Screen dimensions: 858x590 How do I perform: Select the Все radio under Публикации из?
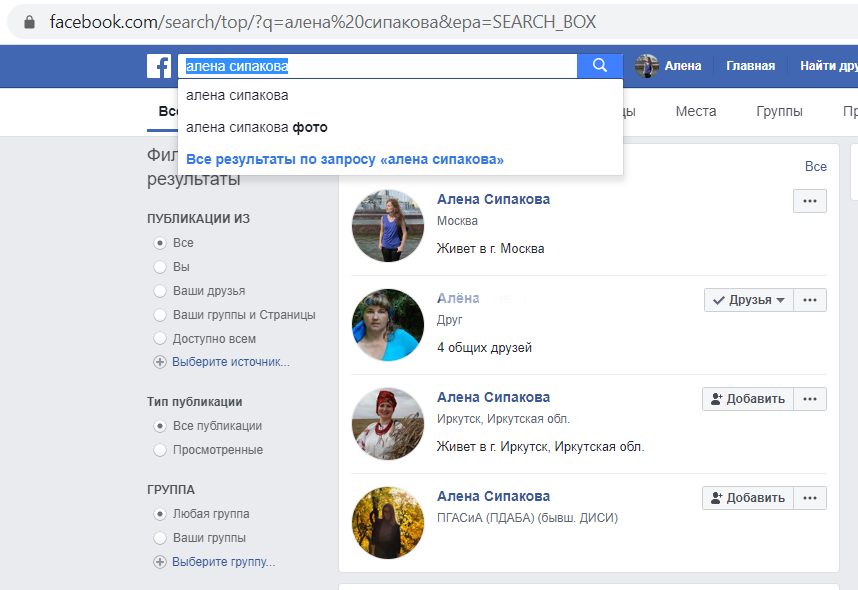[x=160, y=242]
